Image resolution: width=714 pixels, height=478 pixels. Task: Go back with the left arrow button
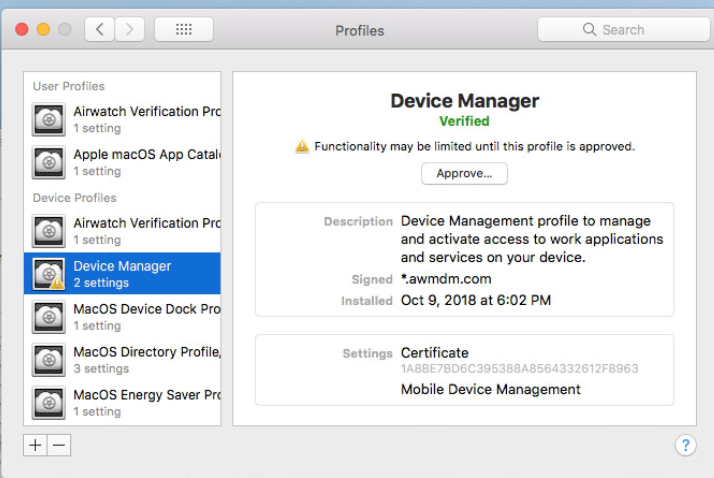click(100, 30)
